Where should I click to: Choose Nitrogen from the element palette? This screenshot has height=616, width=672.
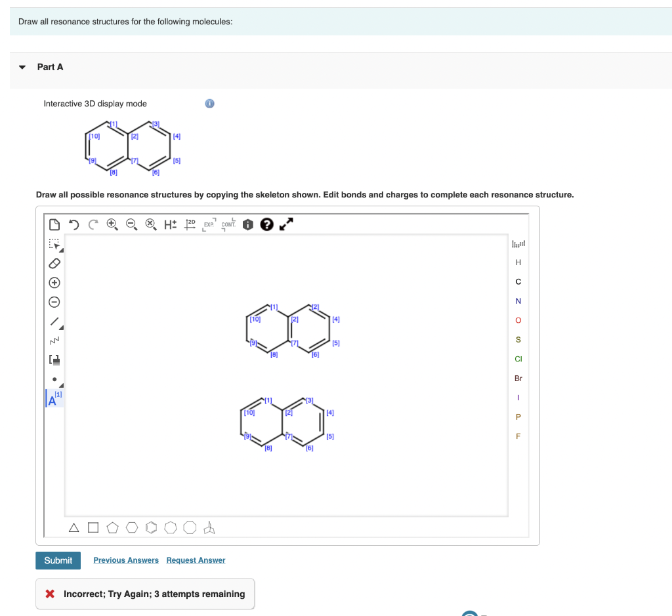pyautogui.click(x=518, y=300)
